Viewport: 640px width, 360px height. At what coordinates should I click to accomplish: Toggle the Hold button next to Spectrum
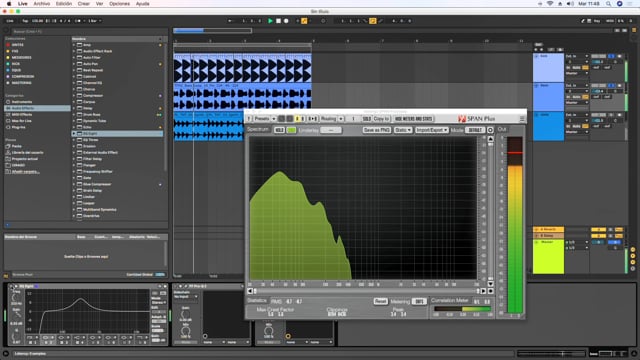tap(279, 130)
